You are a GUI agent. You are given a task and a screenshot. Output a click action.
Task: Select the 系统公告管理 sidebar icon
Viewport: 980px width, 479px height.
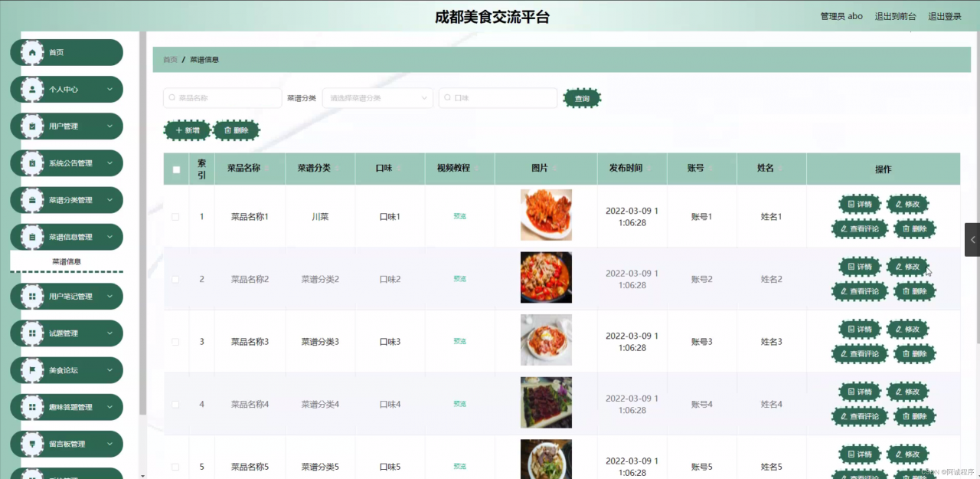[32, 162]
